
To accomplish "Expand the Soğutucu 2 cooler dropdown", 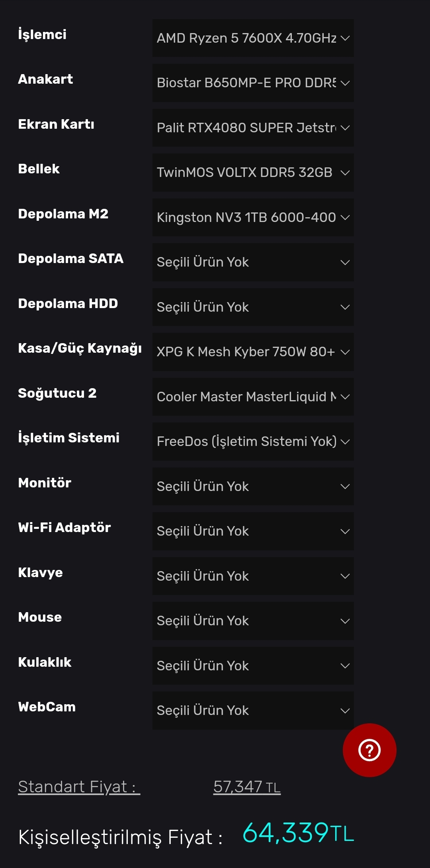I will [x=253, y=397].
